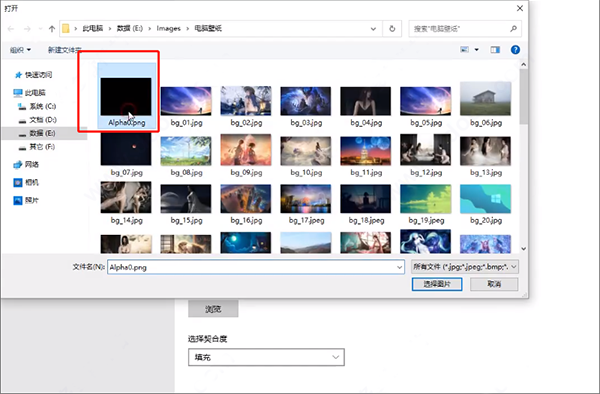Image resolution: width=600 pixels, height=394 pixels.
Task: Select the bg_06.jpg thumbnail
Action: click(x=485, y=99)
